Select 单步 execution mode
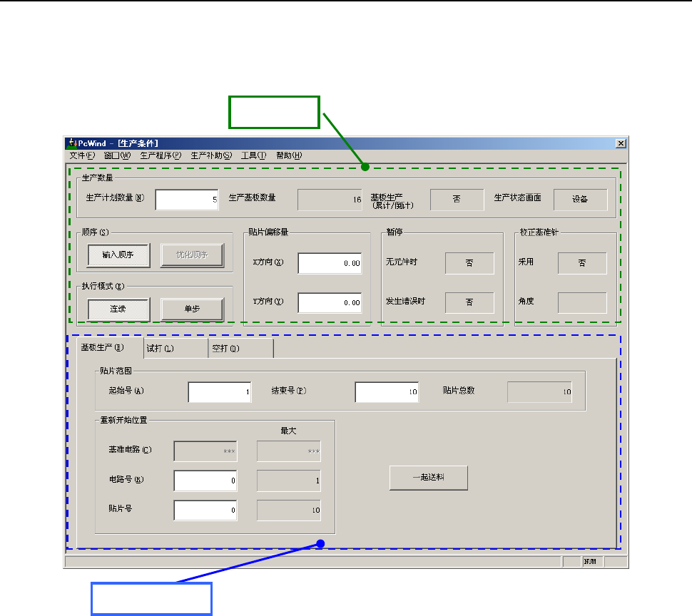 [x=192, y=309]
